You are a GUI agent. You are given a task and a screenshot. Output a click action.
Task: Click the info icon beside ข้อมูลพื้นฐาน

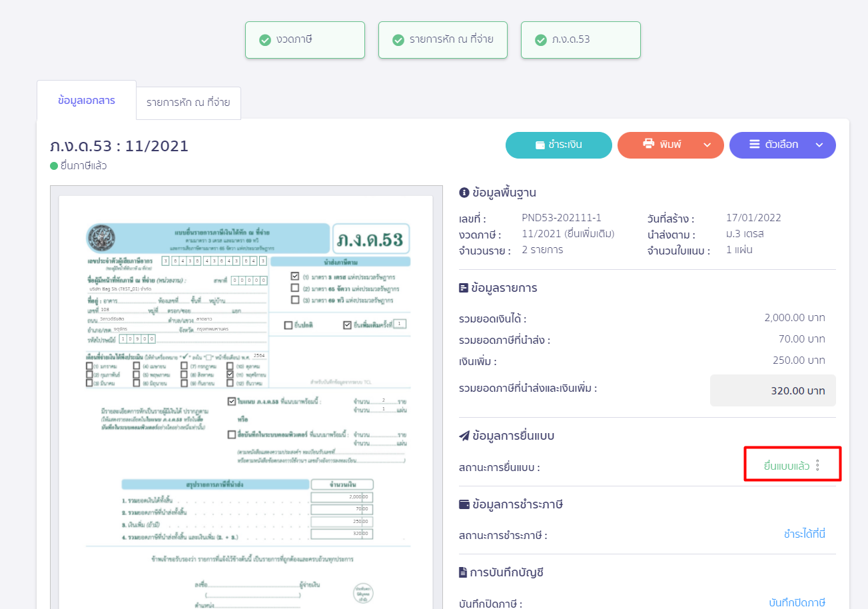pos(464,193)
